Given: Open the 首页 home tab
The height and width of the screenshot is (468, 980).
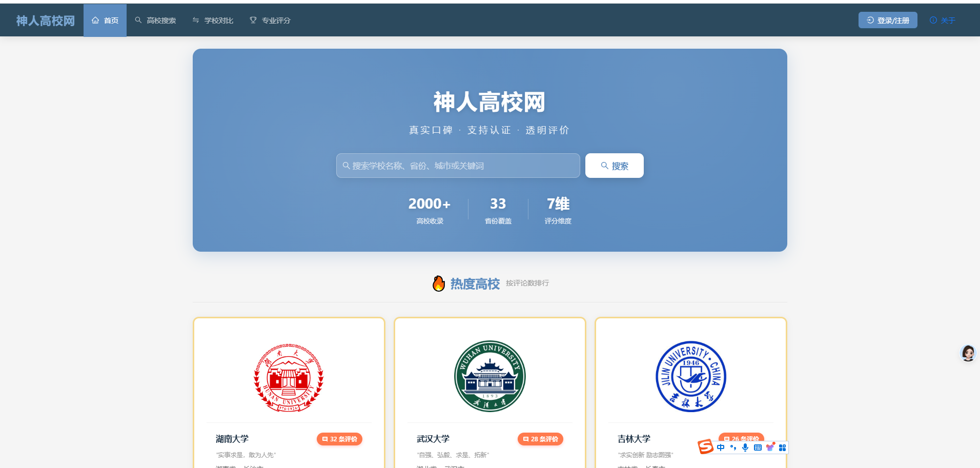Looking at the screenshot, I should [105, 21].
